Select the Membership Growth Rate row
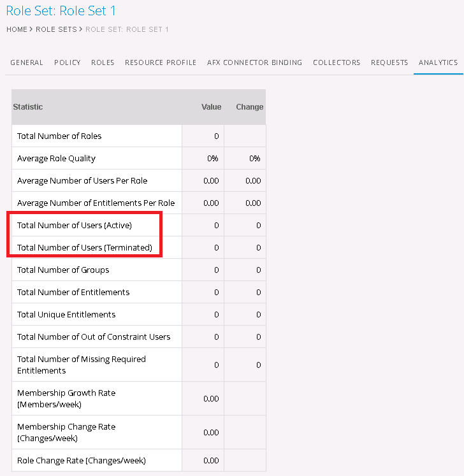Image resolution: width=464 pixels, height=476 pixels. (x=66, y=398)
